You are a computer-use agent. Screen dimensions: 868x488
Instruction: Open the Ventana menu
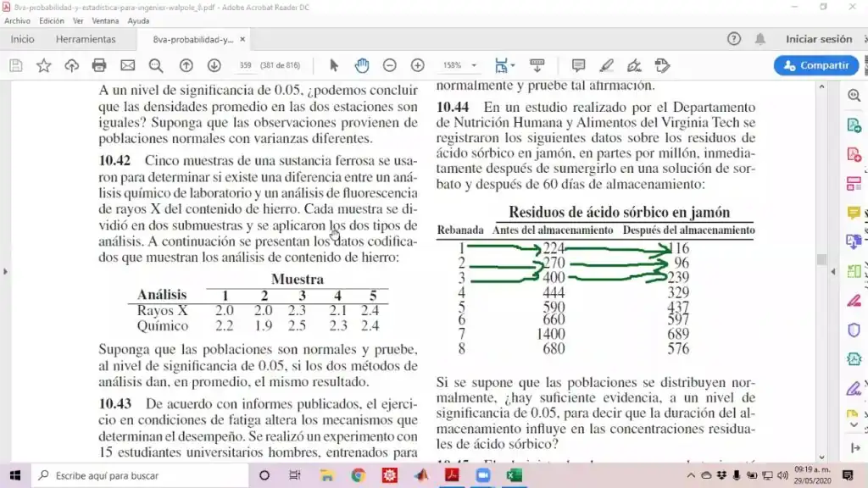pyautogui.click(x=105, y=20)
